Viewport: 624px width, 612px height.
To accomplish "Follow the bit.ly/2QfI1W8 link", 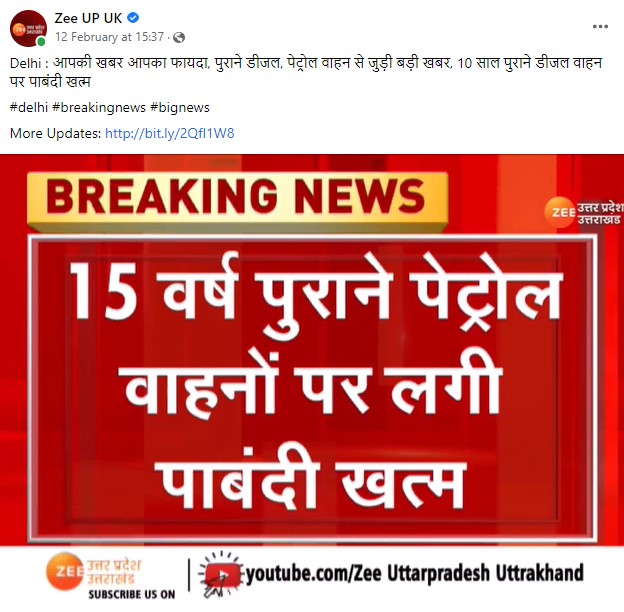I will pyautogui.click(x=170, y=133).
